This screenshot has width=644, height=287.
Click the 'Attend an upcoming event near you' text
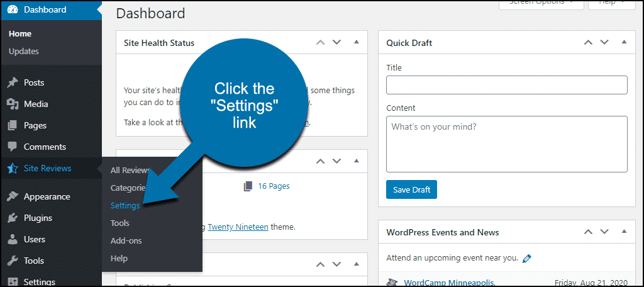(452, 259)
